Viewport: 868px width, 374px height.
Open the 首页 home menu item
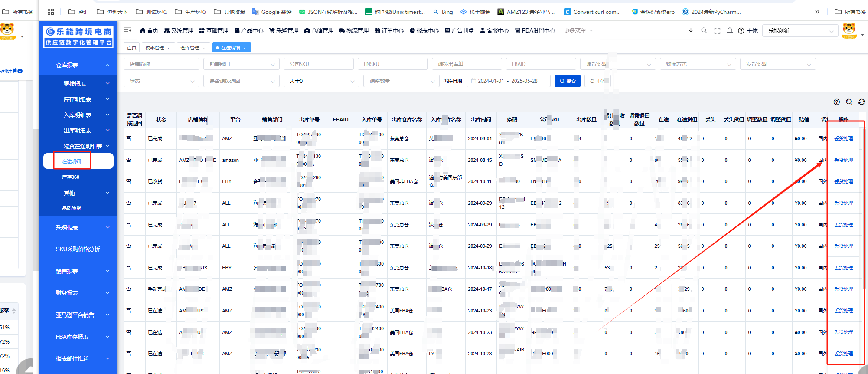coord(149,30)
